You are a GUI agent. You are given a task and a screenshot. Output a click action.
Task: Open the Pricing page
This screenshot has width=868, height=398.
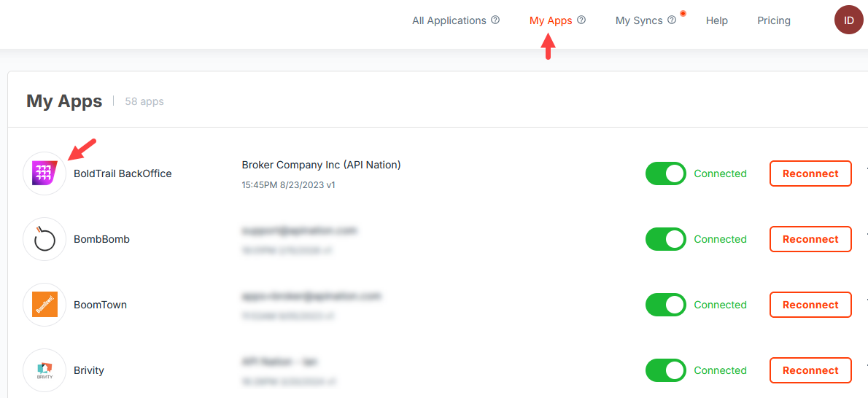[x=774, y=20]
